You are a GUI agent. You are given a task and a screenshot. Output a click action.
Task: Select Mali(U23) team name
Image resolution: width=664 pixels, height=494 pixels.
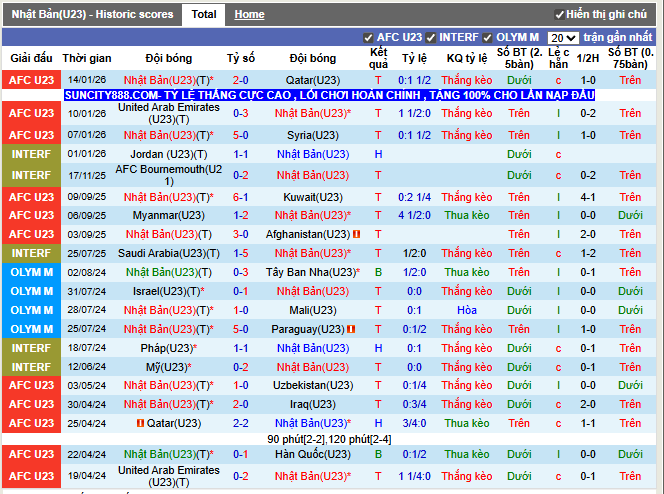coord(313,310)
